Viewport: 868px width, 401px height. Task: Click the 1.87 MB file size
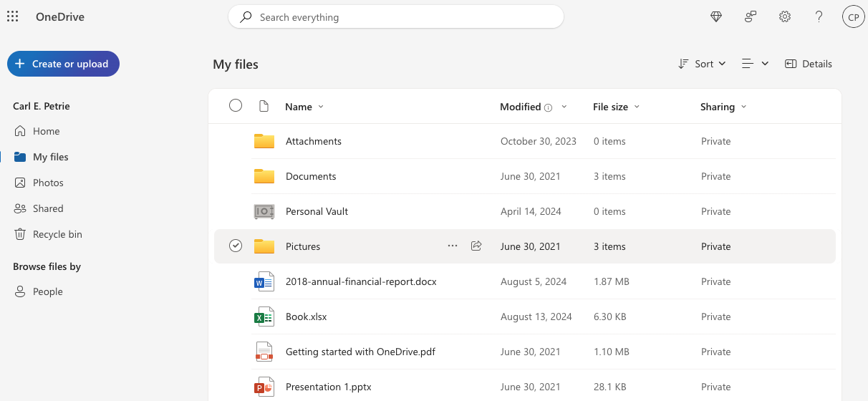coord(612,281)
